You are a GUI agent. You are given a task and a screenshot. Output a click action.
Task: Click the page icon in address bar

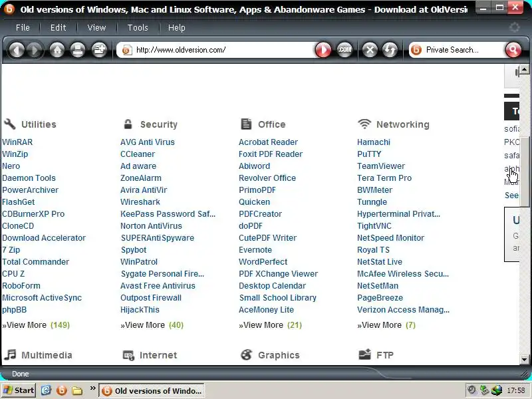[127, 51]
